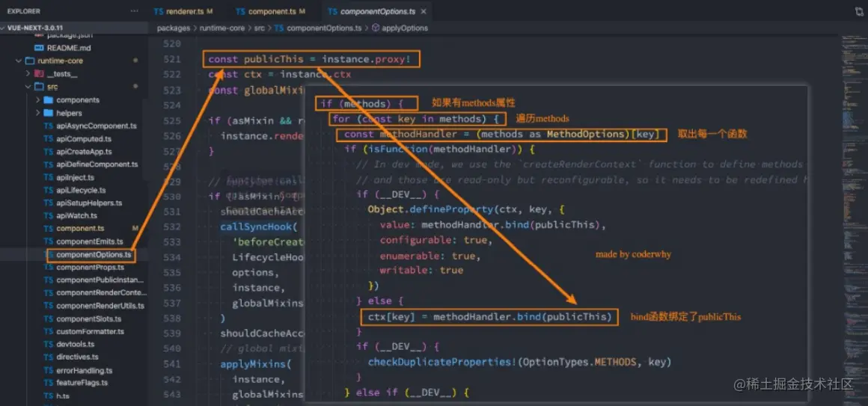Expand the __tests__ folder chevron
The image size is (868, 406).
28,73
